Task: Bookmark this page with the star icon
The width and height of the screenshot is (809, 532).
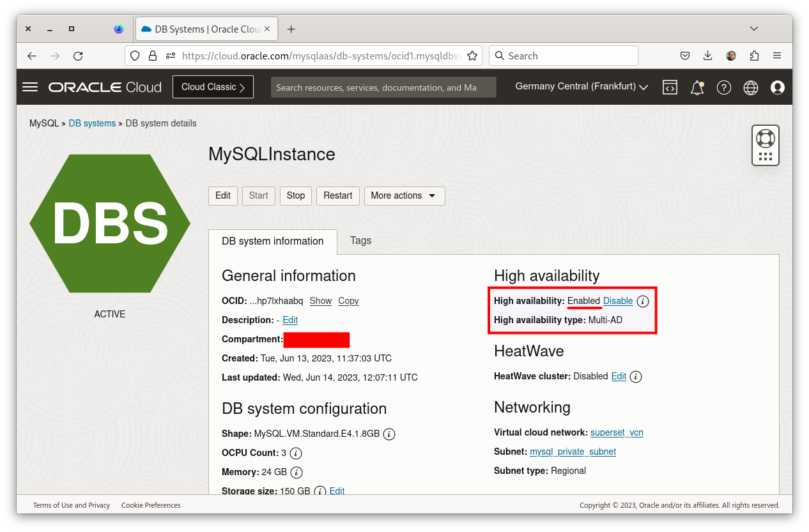Action: pos(472,56)
